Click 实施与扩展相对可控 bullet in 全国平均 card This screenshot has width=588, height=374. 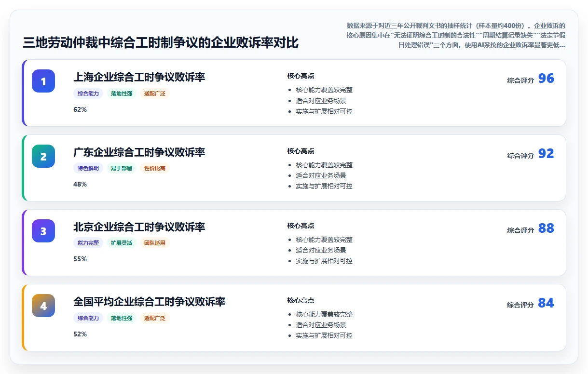[324, 335]
